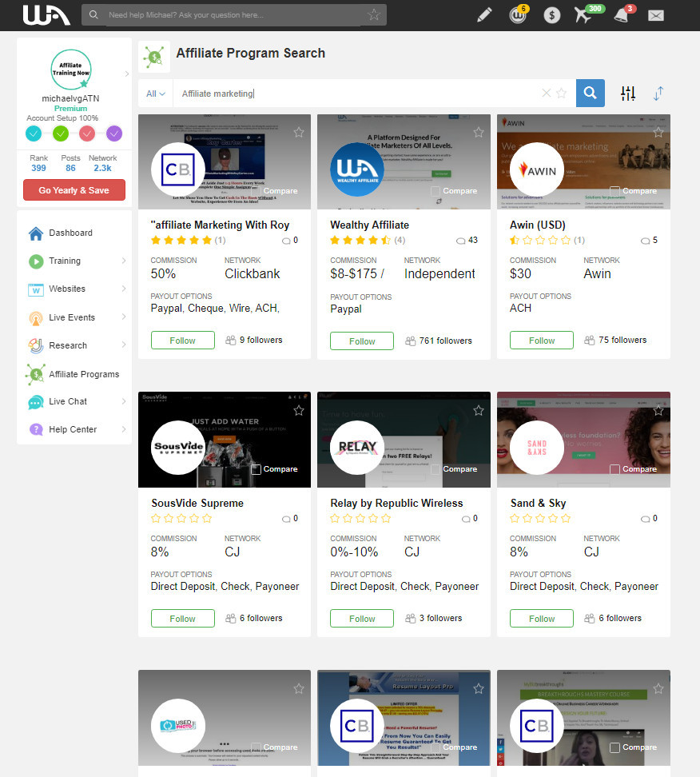Go to Dashboard
The image size is (700, 777).
click(x=70, y=233)
